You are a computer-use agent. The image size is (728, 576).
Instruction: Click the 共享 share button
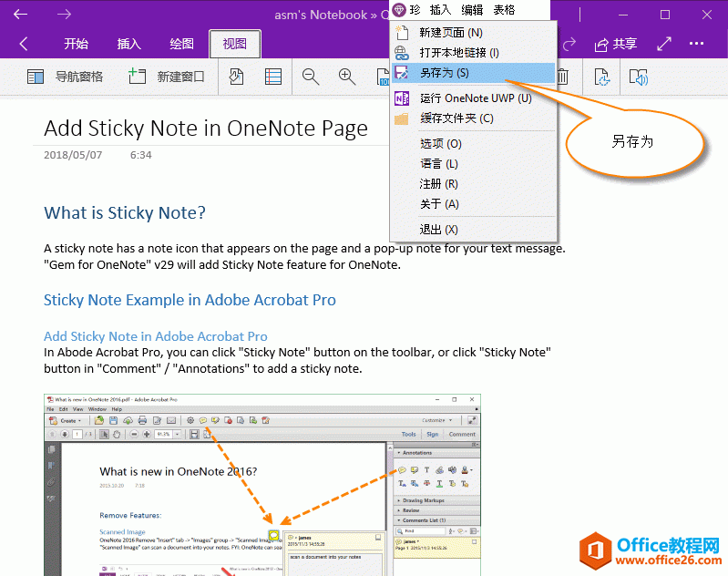pyautogui.click(x=616, y=44)
